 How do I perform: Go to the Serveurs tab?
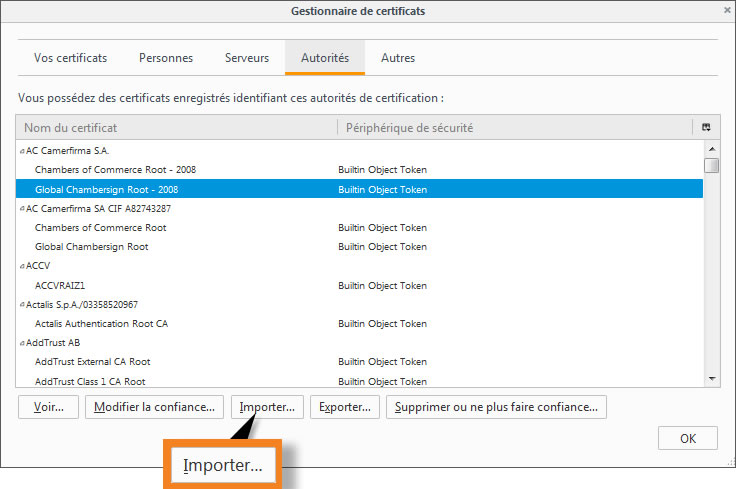(x=246, y=58)
